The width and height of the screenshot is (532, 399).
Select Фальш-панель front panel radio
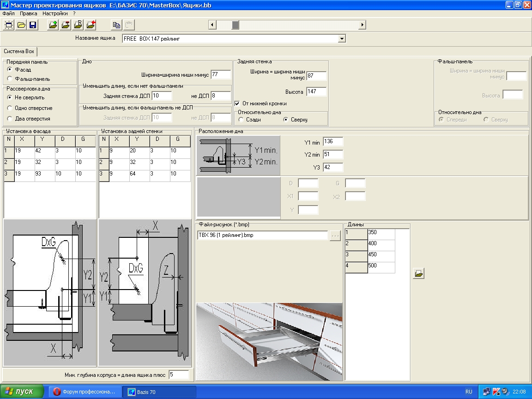click(x=10, y=79)
